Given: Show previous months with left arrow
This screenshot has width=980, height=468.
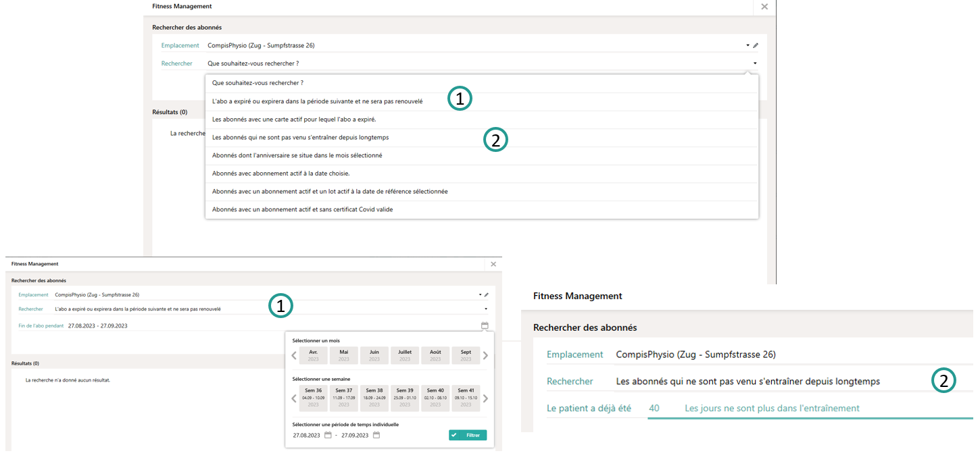Looking at the screenshot, I should pyautogui.click(x=294, y=356).
